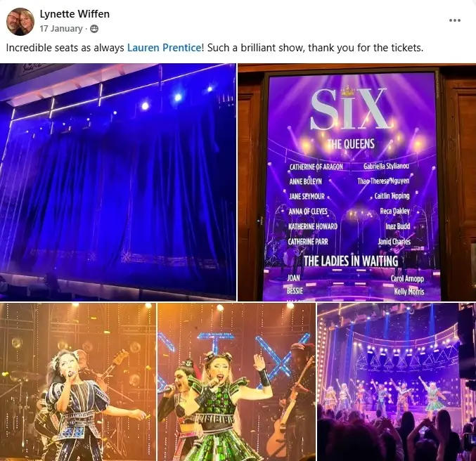
Task: Open the SIX cast board photo
Action: click(x=357, y=182)
